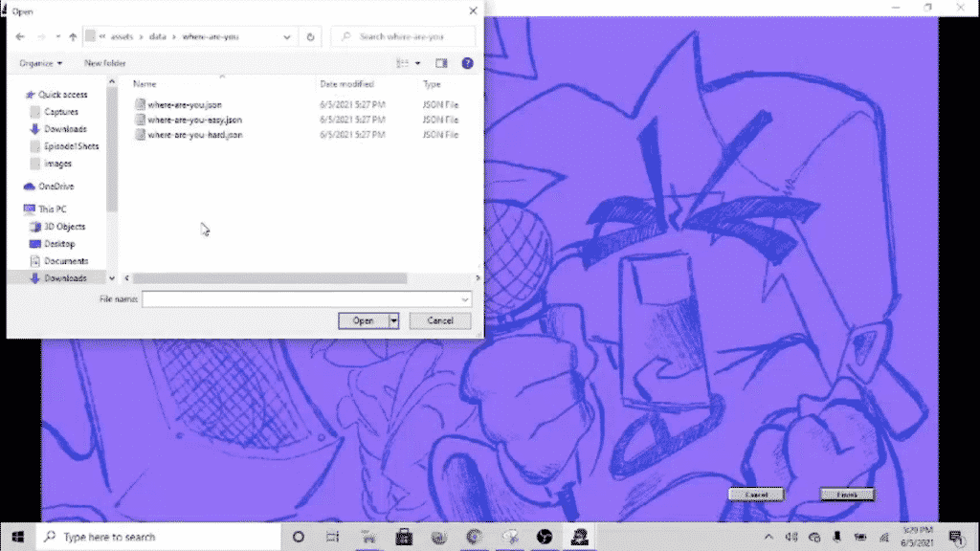980x551 pixels.
Task: Click the where-are-you-easy.json file icon
Action: coord(140,120)
